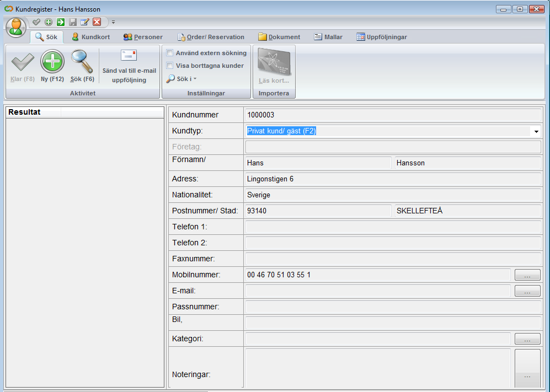Click the Resultat column header
Image resolution: width=550 pixels, height=392 pixels.
point(33,112)
